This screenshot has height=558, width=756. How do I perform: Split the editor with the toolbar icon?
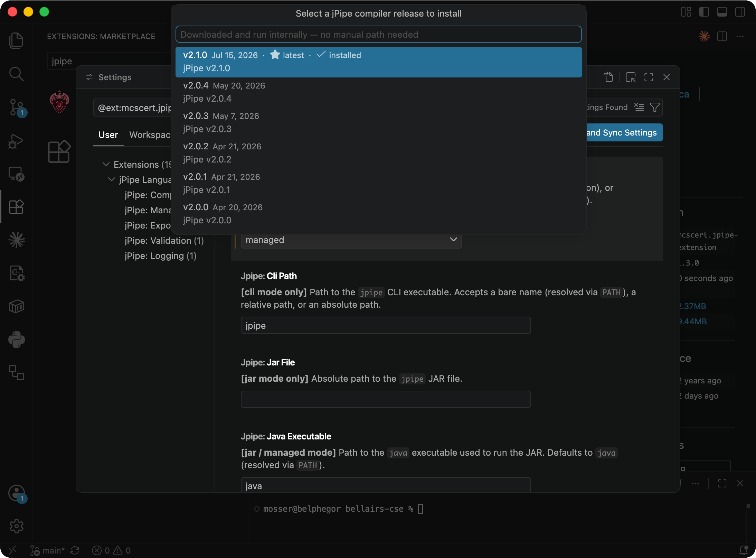click(722, 36)
